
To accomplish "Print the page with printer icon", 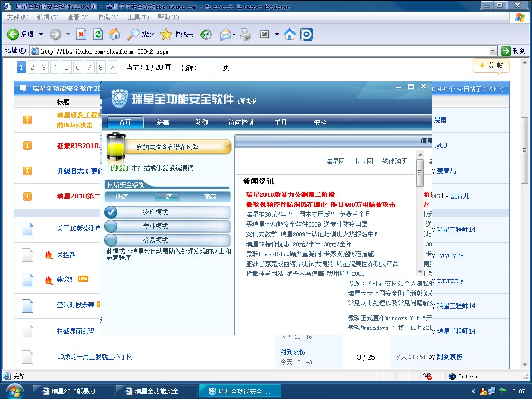I will [x=246, y=34].
